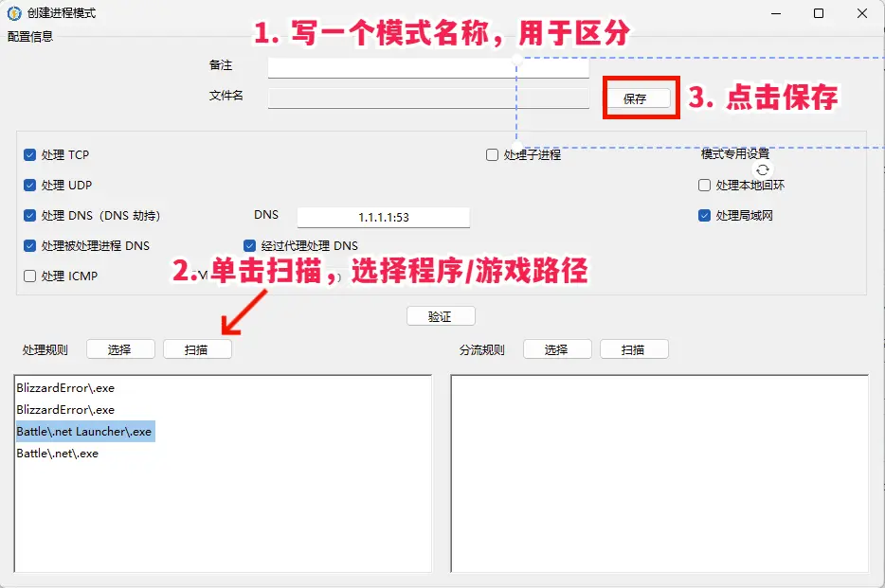The image size is (885, 588).
Task: Click 选择 next to 处理规则
Action: pos(120,349)
